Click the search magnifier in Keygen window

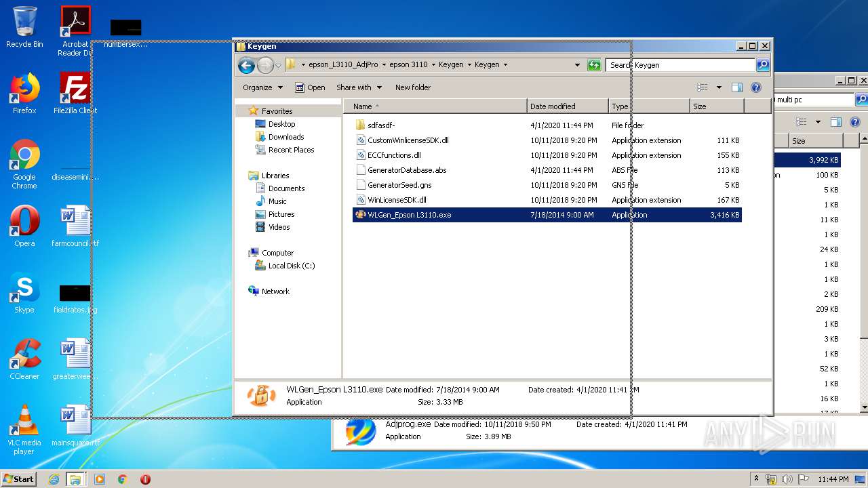(x=763, y=65)
